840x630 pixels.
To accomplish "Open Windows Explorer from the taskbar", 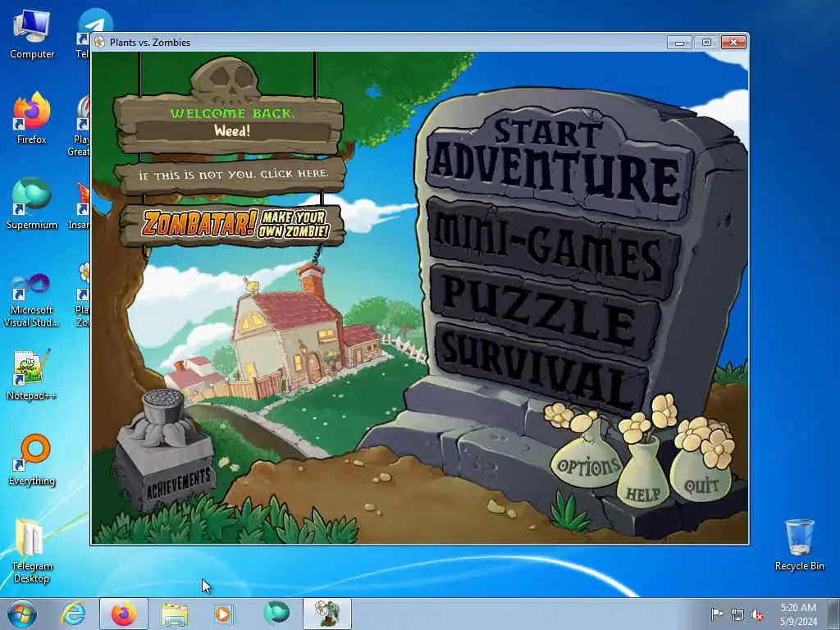I will tap(175, 614).
